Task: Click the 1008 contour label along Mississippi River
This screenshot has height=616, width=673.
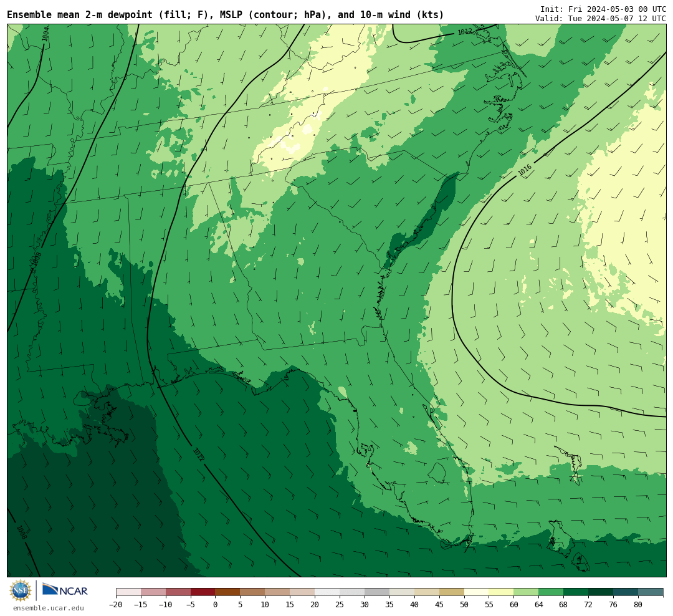Action: coord(37,259)
